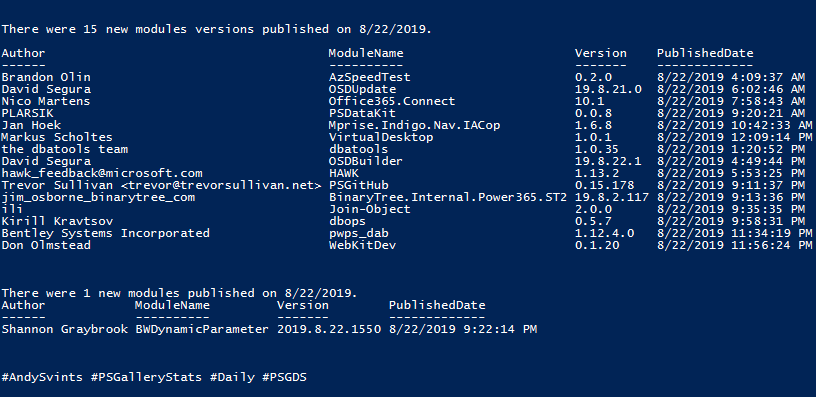Click the ModuleName header in top table
Image resolution: width=816 pixels, height=397 pixels.
tap(366, 53)
